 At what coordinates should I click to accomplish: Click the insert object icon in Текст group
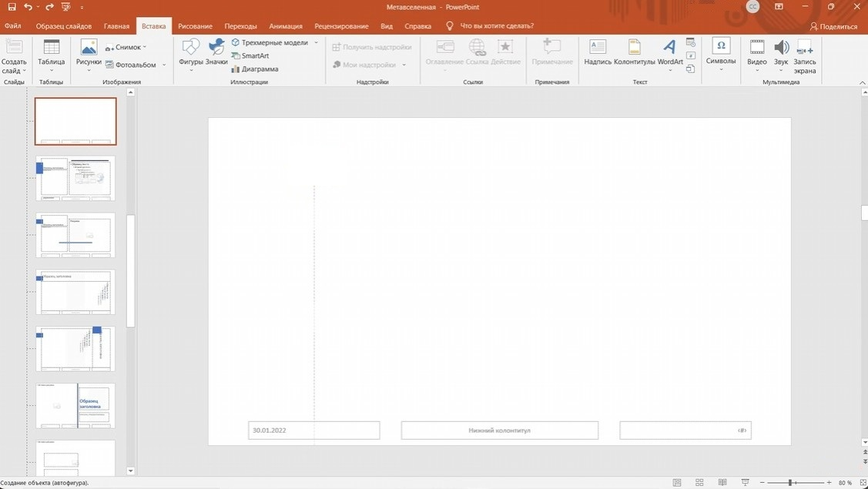(x=690, y=69)
